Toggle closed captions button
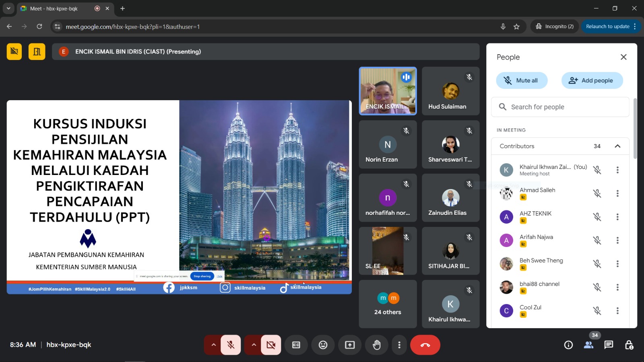The width and height of the screenshot is (644, 362). click(x=296, y=345)
